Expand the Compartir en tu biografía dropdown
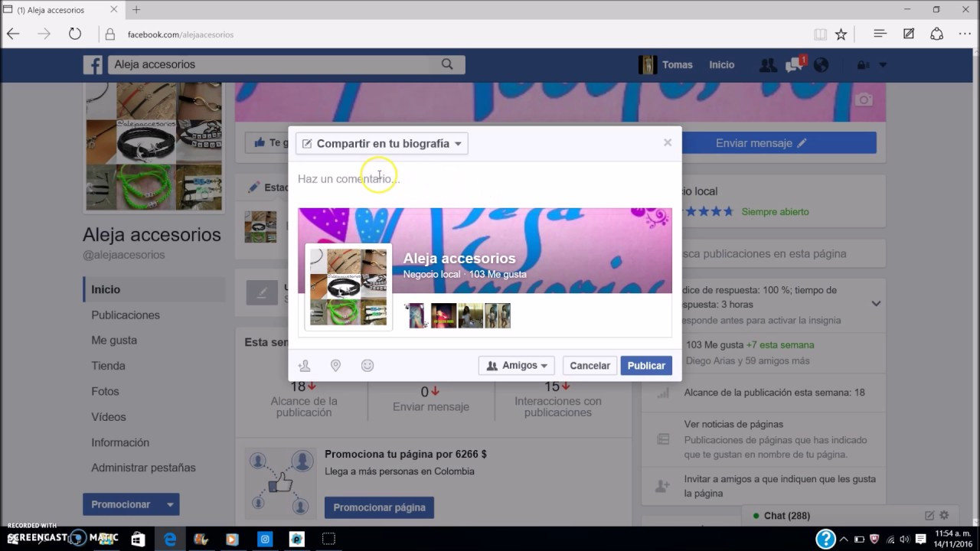 point(381,142)
